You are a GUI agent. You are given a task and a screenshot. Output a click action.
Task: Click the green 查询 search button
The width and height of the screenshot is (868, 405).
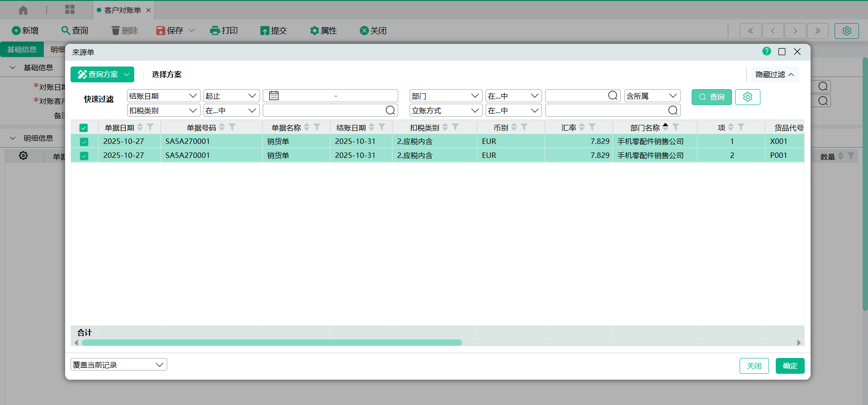[x=712, y=97]
